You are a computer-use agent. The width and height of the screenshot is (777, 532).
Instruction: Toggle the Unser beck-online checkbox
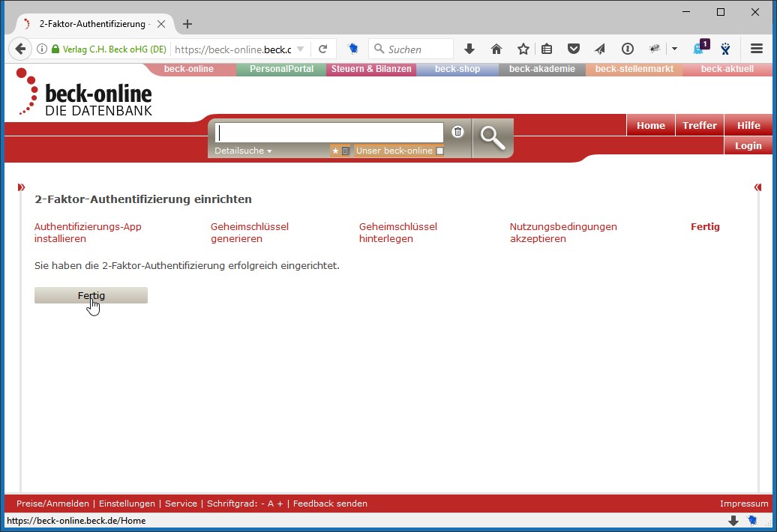[x=439, y=151]
